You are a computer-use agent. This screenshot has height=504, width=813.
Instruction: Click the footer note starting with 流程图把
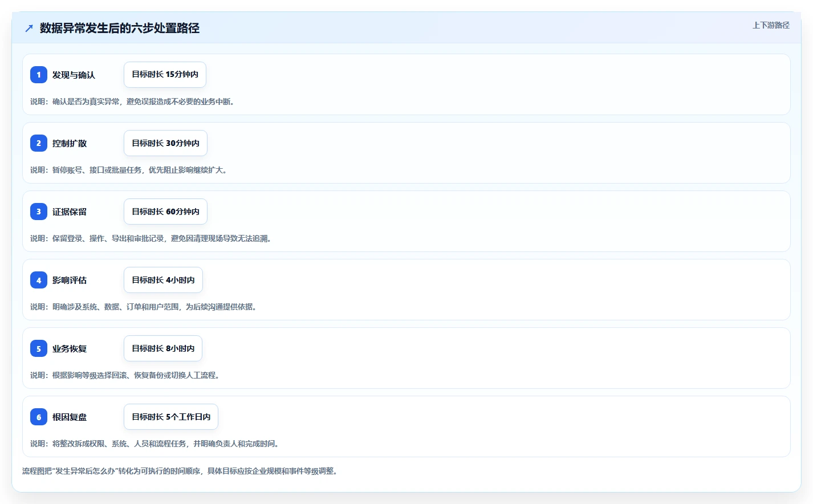coord(180,471)
